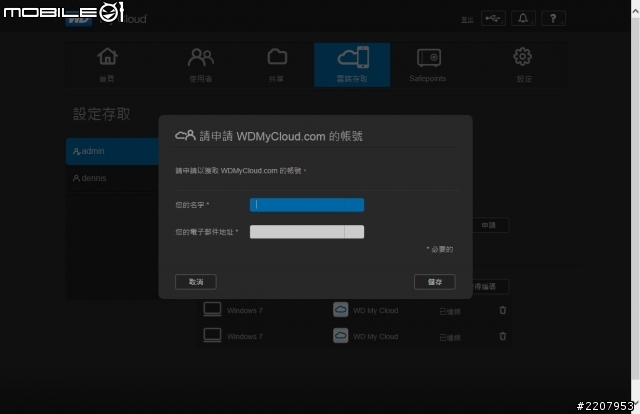Click the email address input field

click(307, 232)
